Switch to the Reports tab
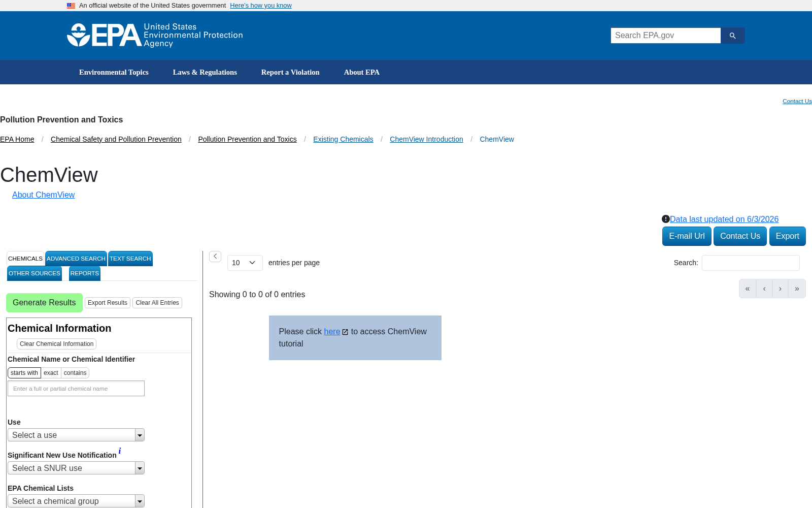This screenshot has width=812, height=508. point(85,273)
